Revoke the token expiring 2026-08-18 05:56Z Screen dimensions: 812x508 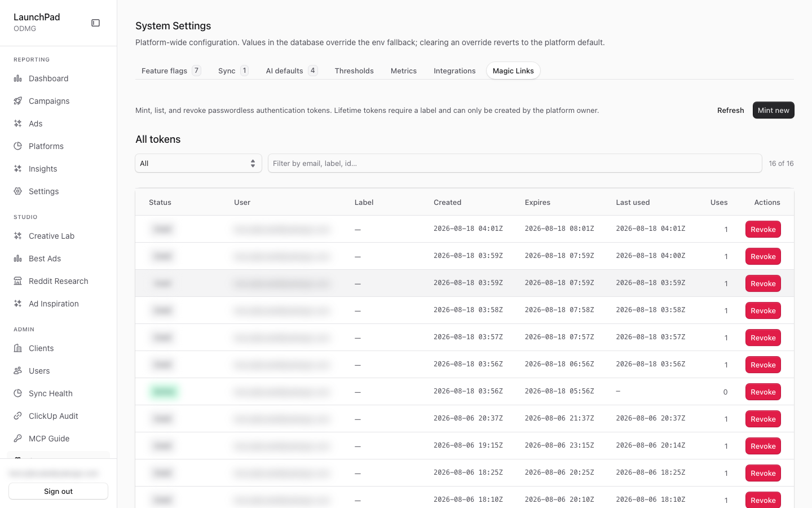tap(763, 392)
